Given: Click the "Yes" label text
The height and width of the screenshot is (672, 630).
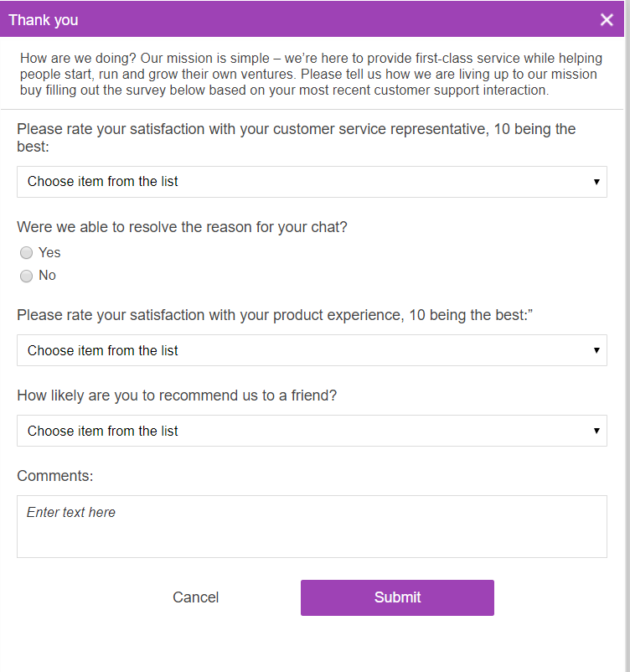Looking at the screenshot, I should click(49, 253).
